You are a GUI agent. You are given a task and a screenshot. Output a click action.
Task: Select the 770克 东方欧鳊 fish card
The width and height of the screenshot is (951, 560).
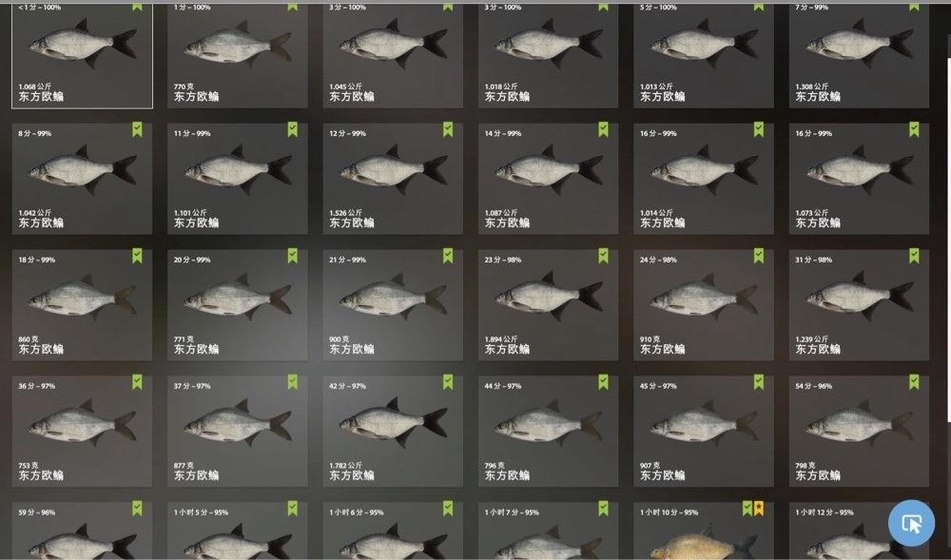tap(237, 56)
